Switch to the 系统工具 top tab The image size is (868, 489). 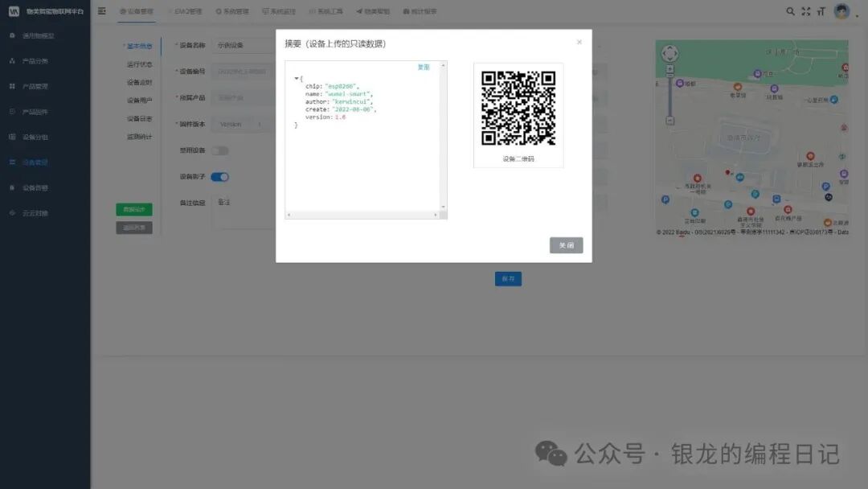tap(326, 11)
